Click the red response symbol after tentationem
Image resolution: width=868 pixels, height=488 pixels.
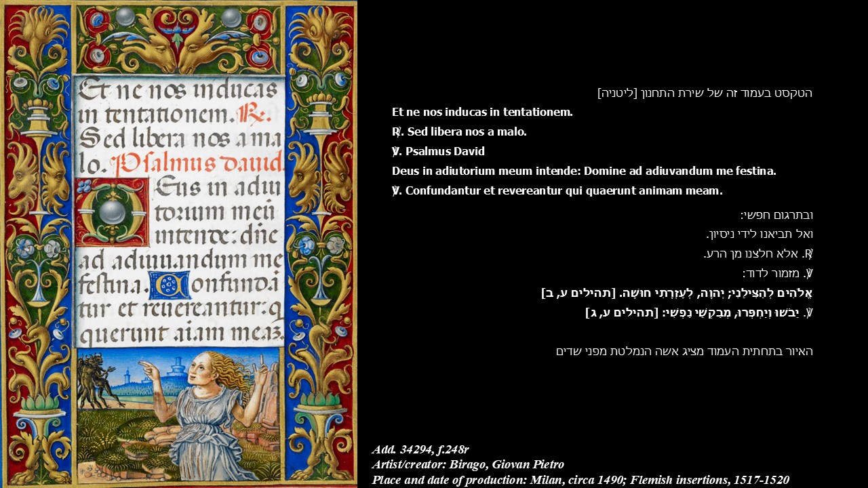(255, 115)
